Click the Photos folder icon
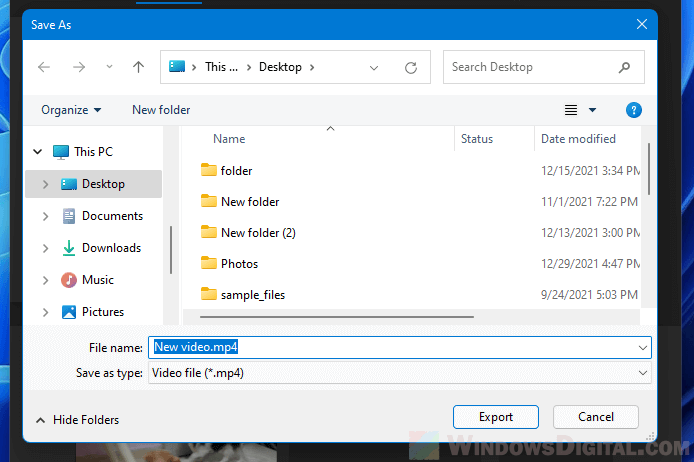The image size is (694, 462). pos(208,263)
